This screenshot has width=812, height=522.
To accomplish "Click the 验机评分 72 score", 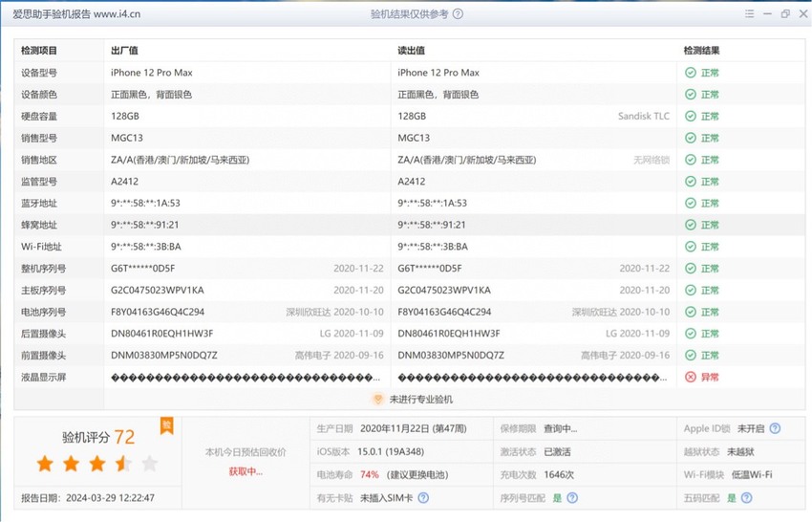I will click(x=98, y=437).
